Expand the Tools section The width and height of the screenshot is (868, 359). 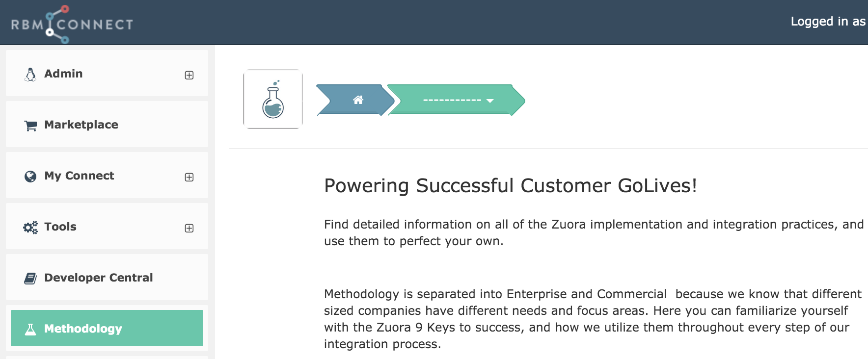(x=189, y=228)
